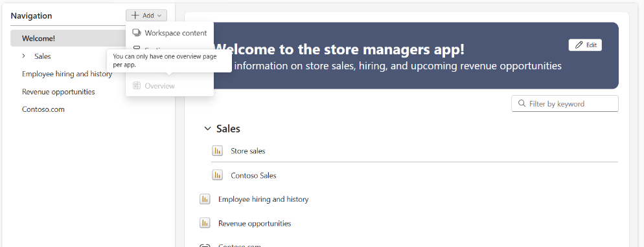Click Employee hiring and history report icon
The height and width of the screenshot is (247, 644).
pyautogui.click(x=205, y=200)
